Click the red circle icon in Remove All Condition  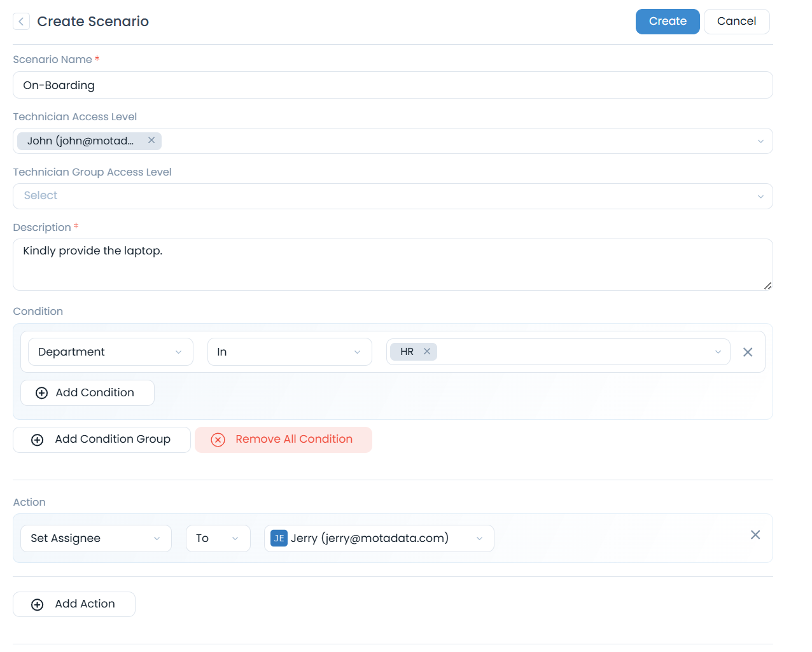(x=218, y=439)
